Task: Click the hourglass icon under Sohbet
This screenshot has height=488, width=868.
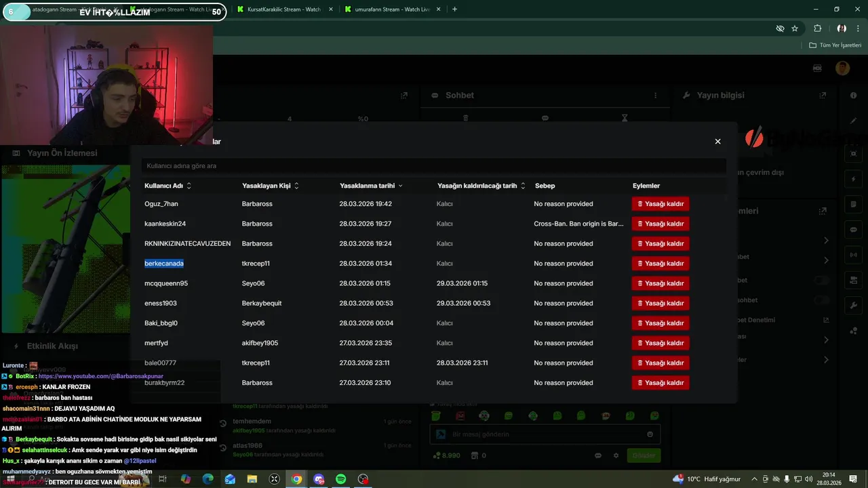Action: (625, 118)
